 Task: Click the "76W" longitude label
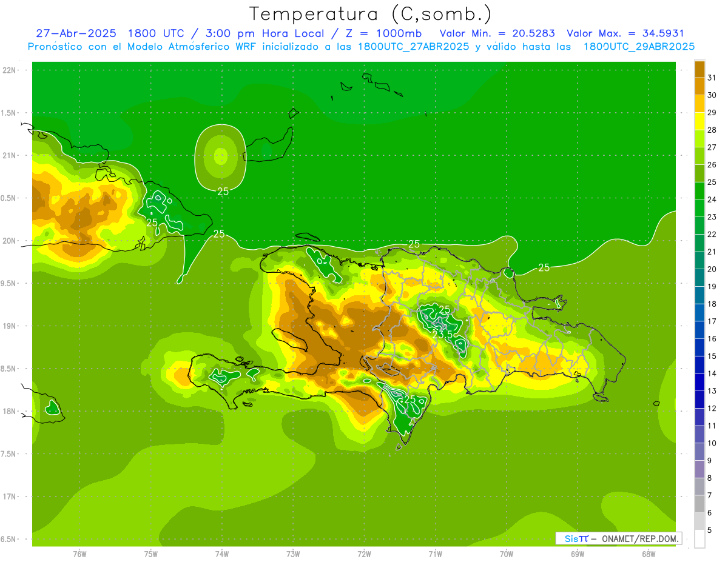pyautogui.click(x=79, y=554)
